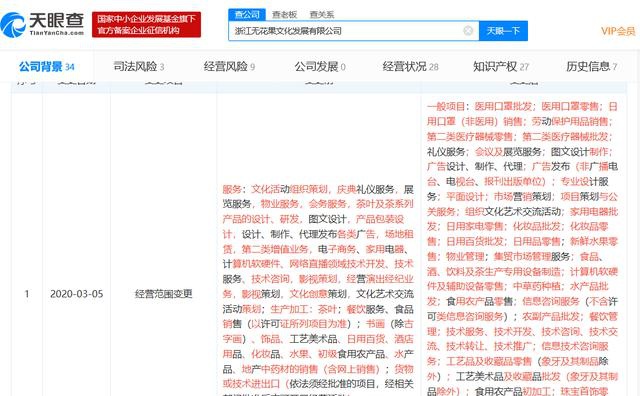Open the 知识产权 section tab
The height and width of the screenshot is (396, 640).
[501, 67]
